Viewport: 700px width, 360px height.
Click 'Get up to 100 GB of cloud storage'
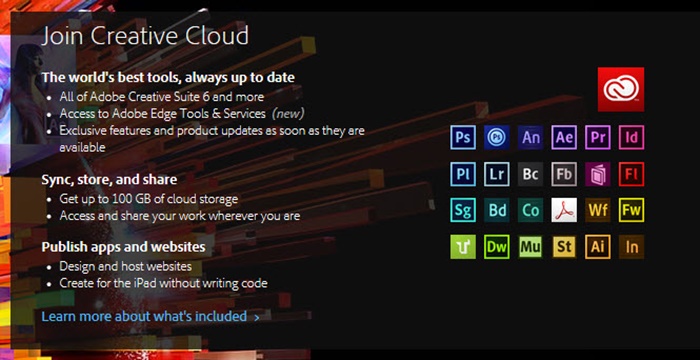pos(149,199)
